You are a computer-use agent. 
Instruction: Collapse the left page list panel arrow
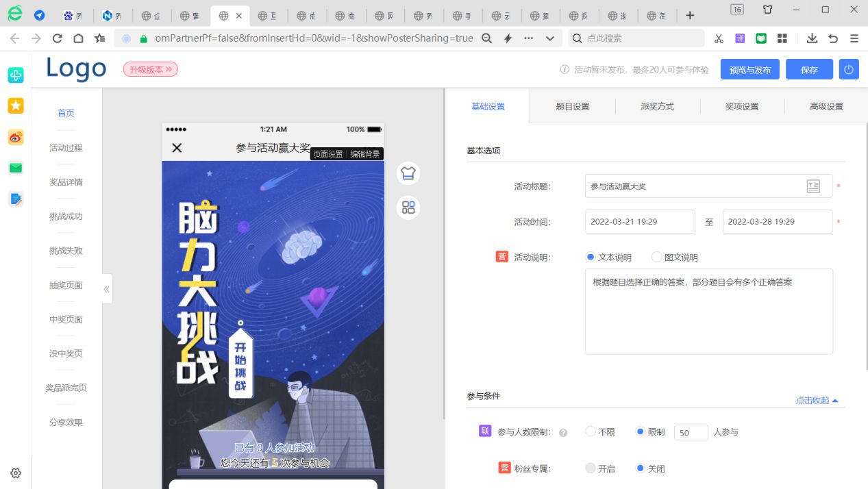click(106, 289)
